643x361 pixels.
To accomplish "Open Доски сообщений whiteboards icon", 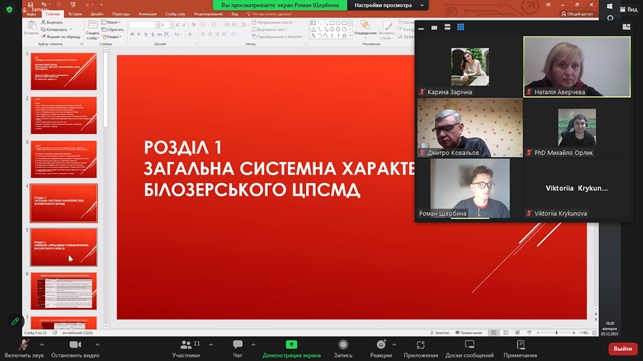I will point(470,345).
